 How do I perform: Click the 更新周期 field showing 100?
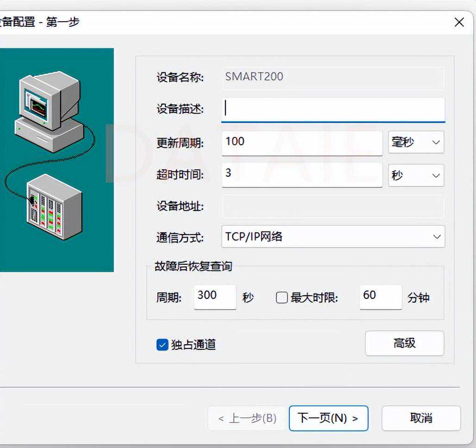pos(301,142)
